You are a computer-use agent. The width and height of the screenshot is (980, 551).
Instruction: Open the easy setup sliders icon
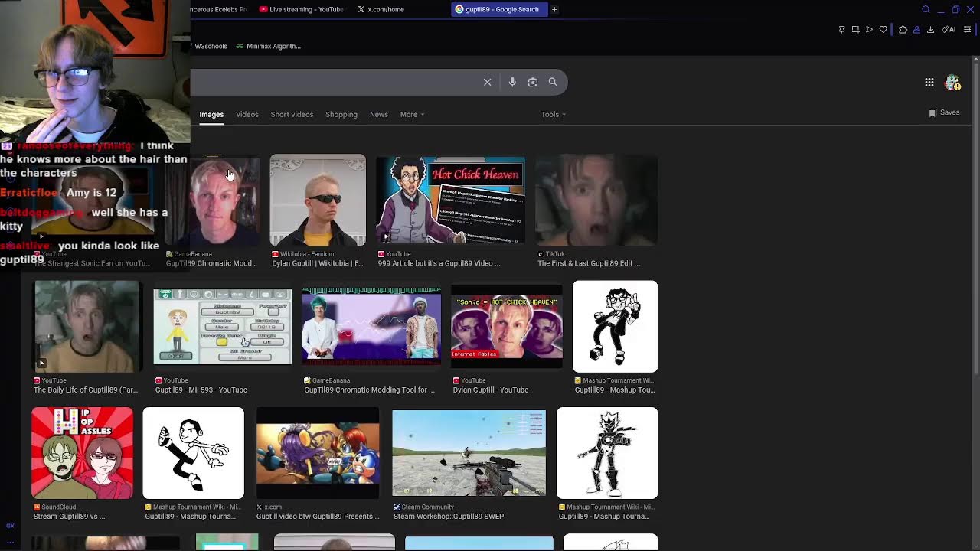coord(967,30)
